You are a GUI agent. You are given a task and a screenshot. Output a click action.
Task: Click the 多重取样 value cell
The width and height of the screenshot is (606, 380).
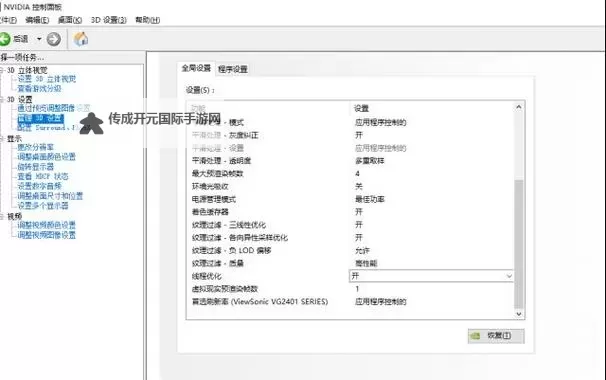click(x=369, y=161)
